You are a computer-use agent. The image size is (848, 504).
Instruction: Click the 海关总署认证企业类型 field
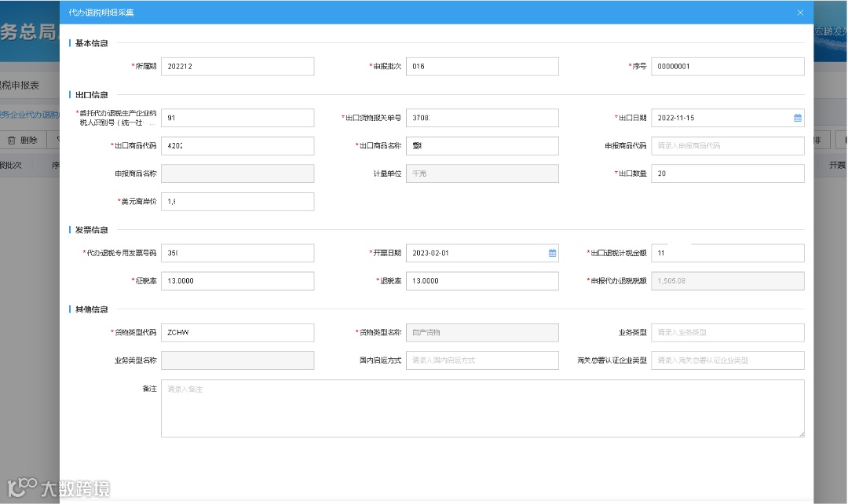tap(727, 360)
